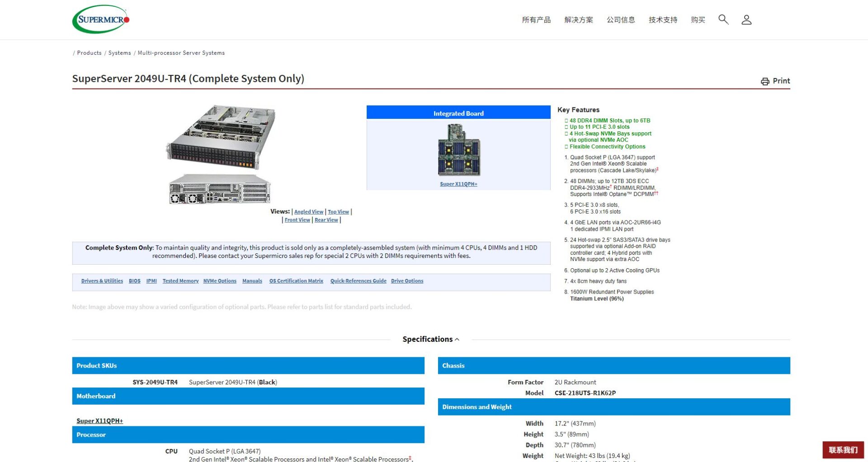Click the X11QPH+ motherboard thumbnail

point(458,150)
